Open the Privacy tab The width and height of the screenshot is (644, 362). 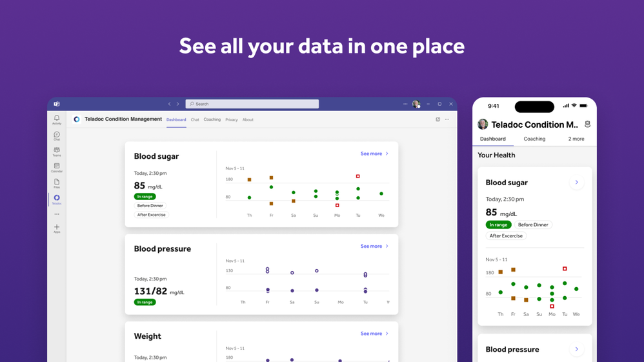[232, 119]
